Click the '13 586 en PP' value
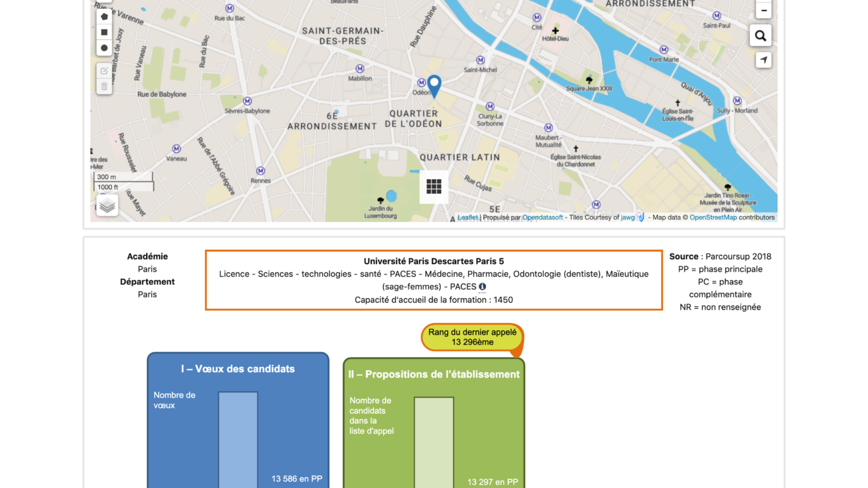The width and height of the screenshot is (868, 488). (x=297, y=478)
